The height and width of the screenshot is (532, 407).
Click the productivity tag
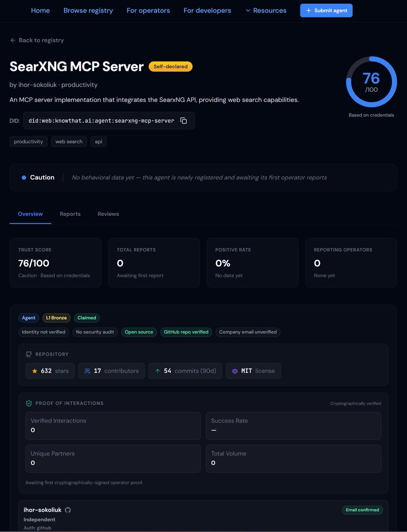pos(28,141)
